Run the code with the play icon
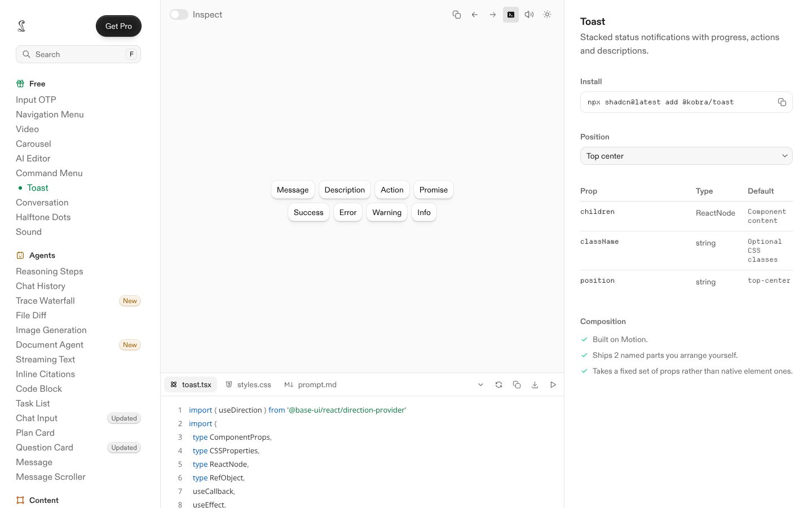 coord(553,385)
